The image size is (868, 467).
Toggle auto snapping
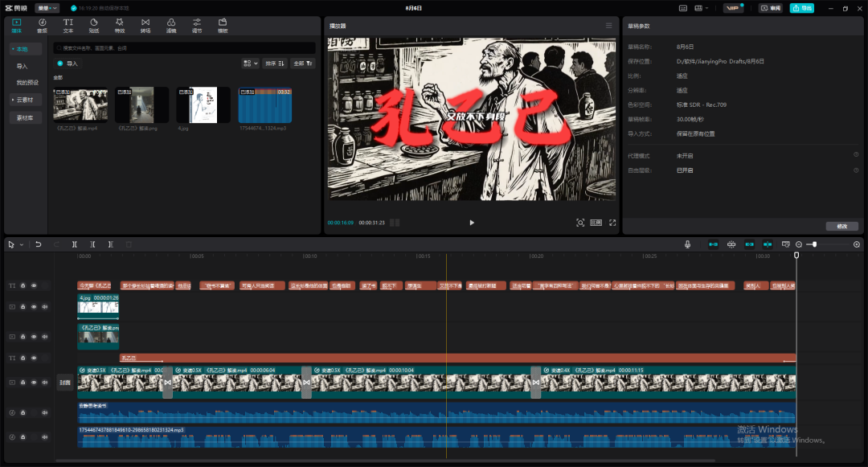pos(731,244)
